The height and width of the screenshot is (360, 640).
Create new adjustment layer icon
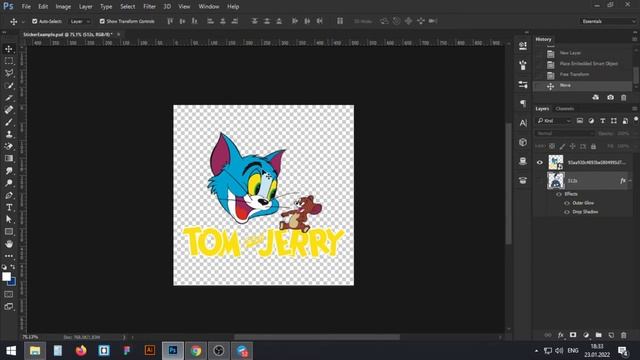(586, 335)
